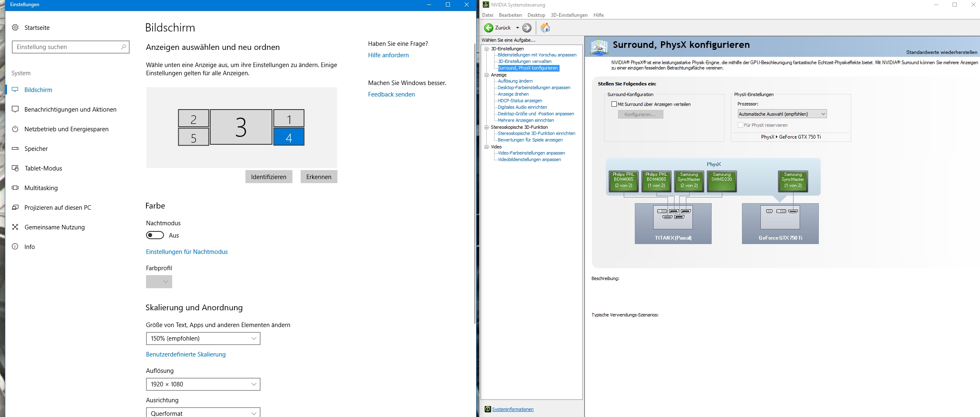
Task: Open the Farbprofil dropdown
Action: pos(159,282)
